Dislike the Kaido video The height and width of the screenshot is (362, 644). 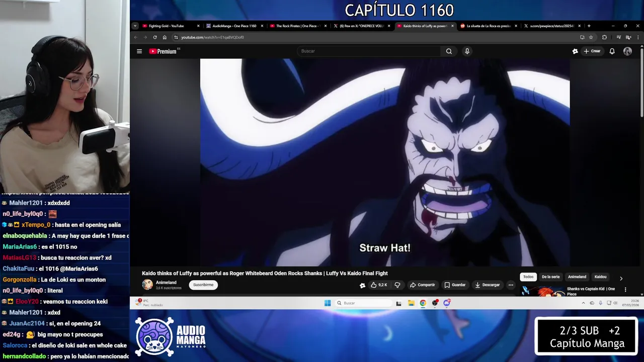point(397,285)
